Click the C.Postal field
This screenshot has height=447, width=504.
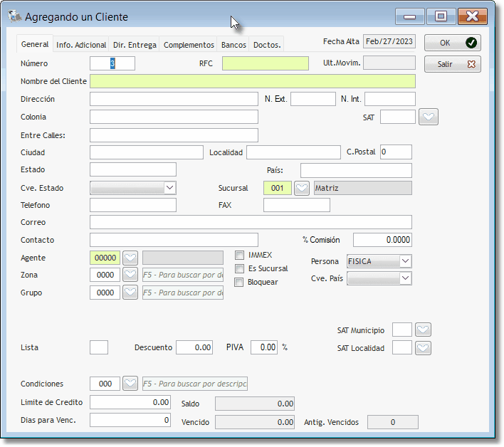(x=396, y=152)
